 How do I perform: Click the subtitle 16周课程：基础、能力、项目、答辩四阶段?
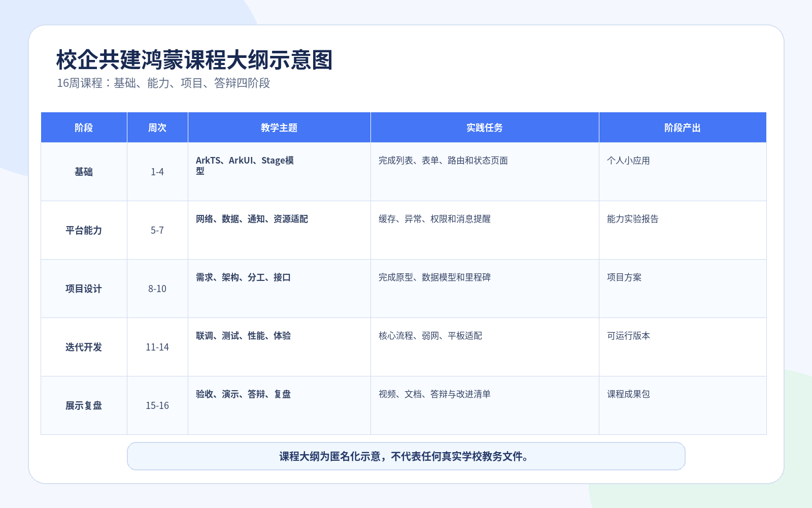[x=163, y=83]
